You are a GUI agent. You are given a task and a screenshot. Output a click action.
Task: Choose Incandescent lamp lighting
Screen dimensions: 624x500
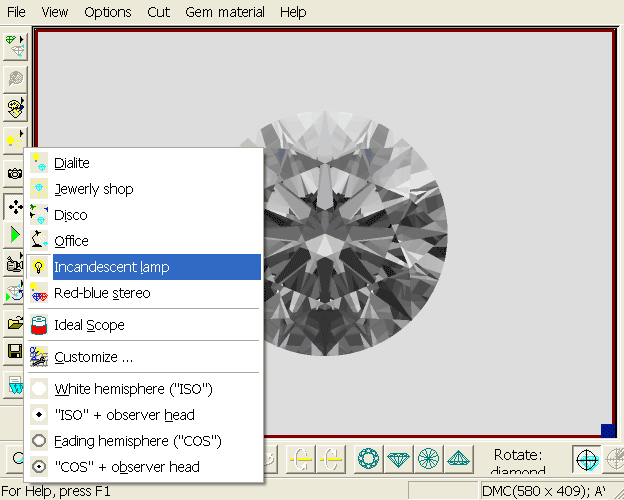coord(111,267)
